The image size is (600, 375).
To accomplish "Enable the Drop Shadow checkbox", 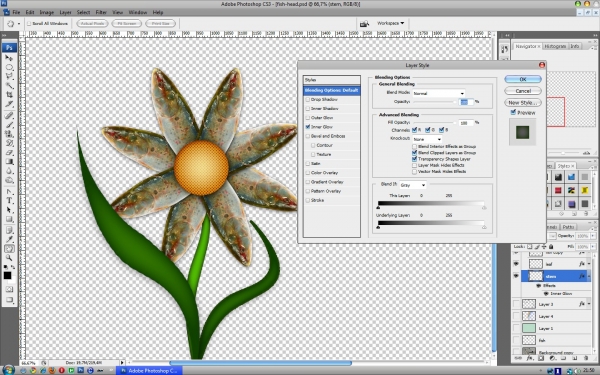I will tap(308, 99).
